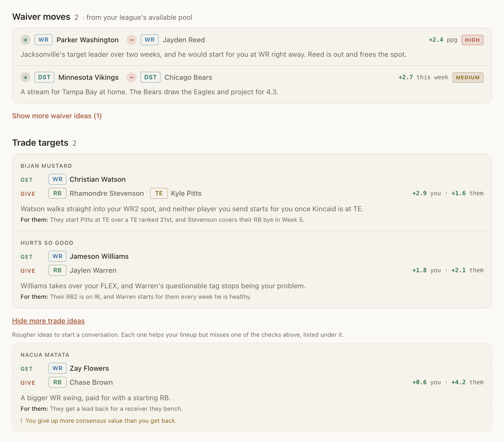
Task: Click the DST badge next to Minnesota Vikings
Action: click(44, 77)
